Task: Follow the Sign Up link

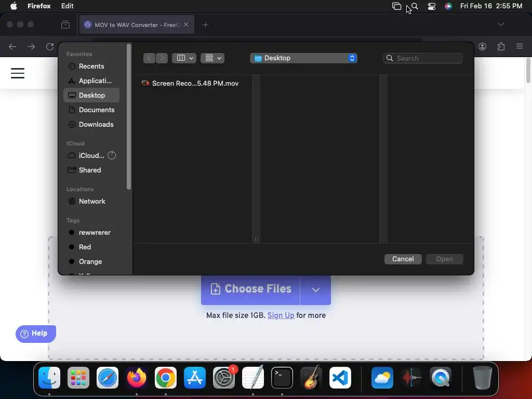Action: coord(281,315)
